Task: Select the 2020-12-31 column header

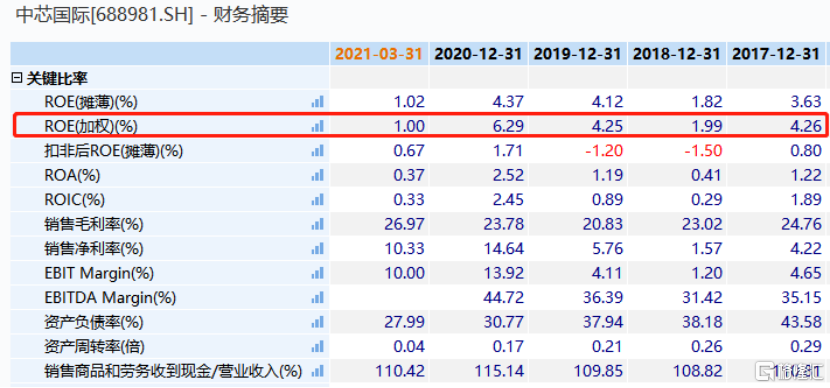Action: 478,54
